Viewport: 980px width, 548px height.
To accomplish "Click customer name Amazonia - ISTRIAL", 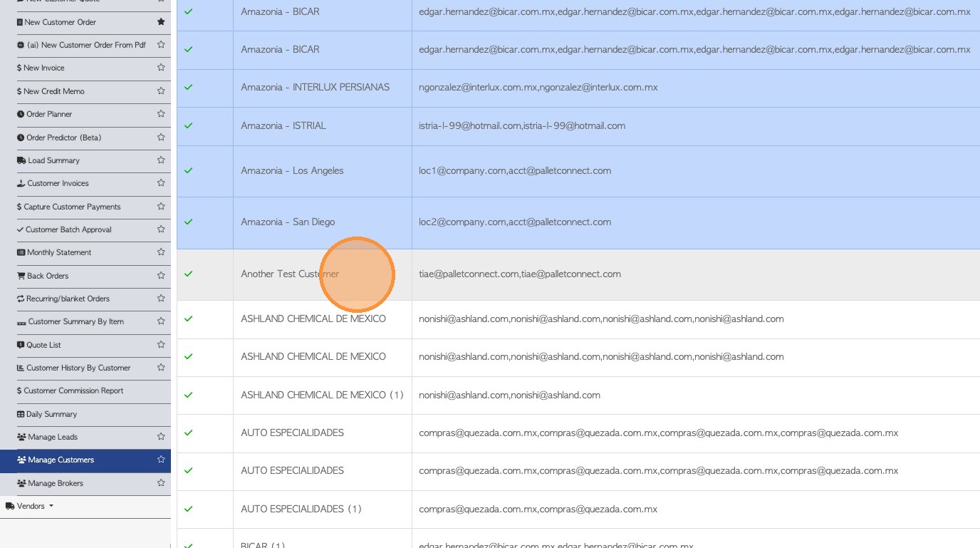I will 283,125.
